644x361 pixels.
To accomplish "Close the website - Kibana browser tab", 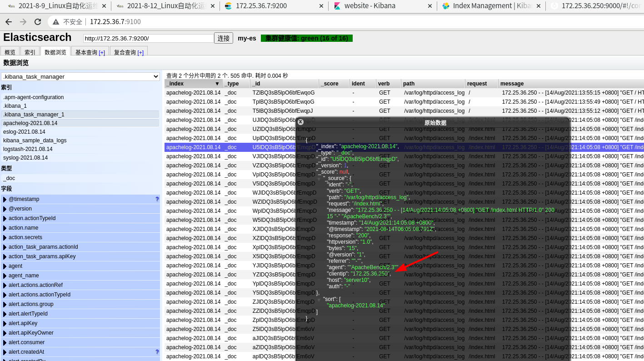I will click(x=429, y=6).
